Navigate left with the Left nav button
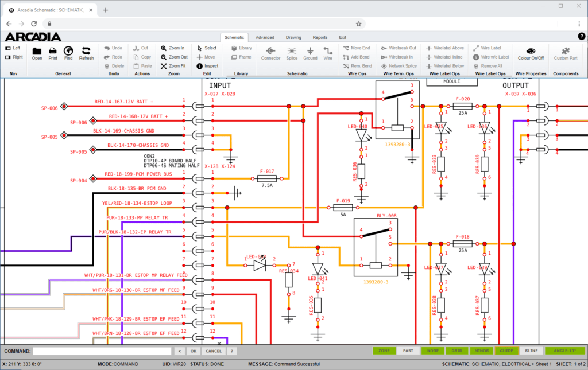Screen dimensions: 588x370 [x=13, y=48]
